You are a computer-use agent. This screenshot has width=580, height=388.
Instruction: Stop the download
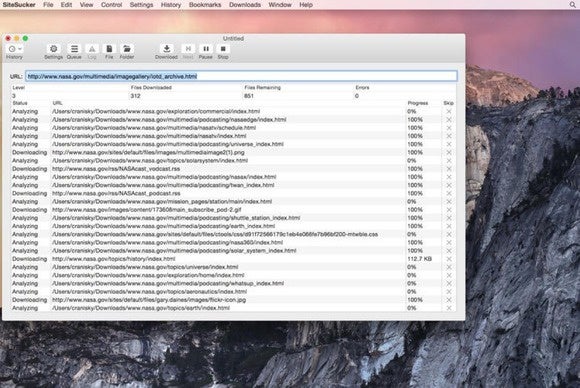[223, 49]
